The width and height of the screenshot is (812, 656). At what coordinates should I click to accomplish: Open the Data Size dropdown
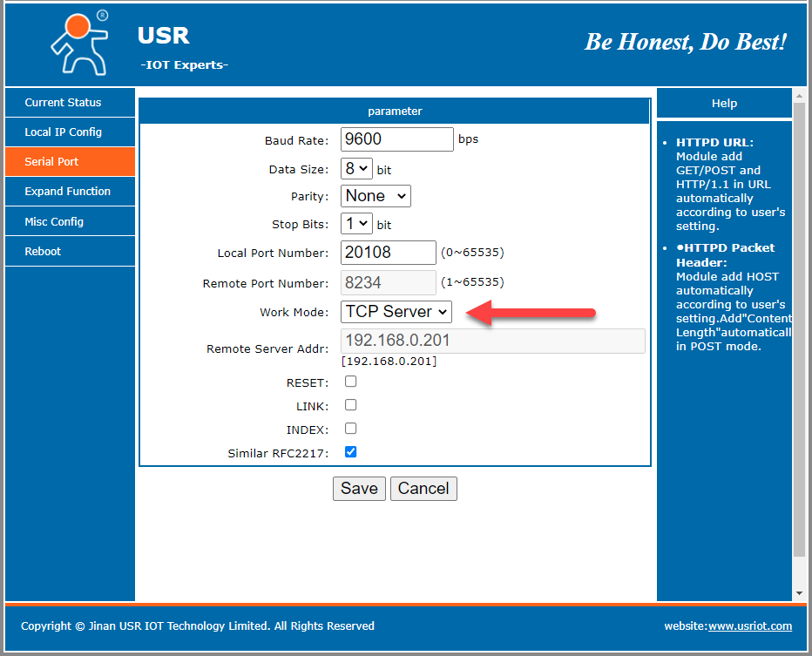[356, 169]
